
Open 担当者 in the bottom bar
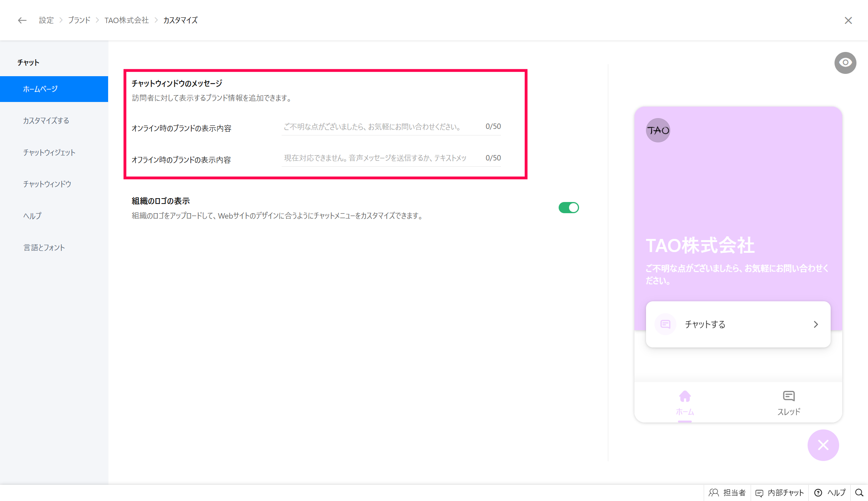pyautogui.click(x=727, y=493)
